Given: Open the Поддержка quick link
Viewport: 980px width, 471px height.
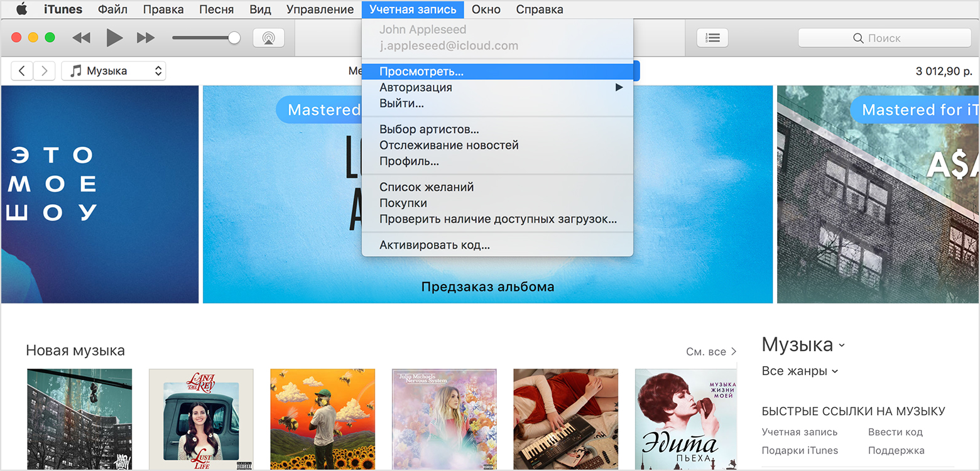Looking at the screenshot, I should (x=896, y=450).
